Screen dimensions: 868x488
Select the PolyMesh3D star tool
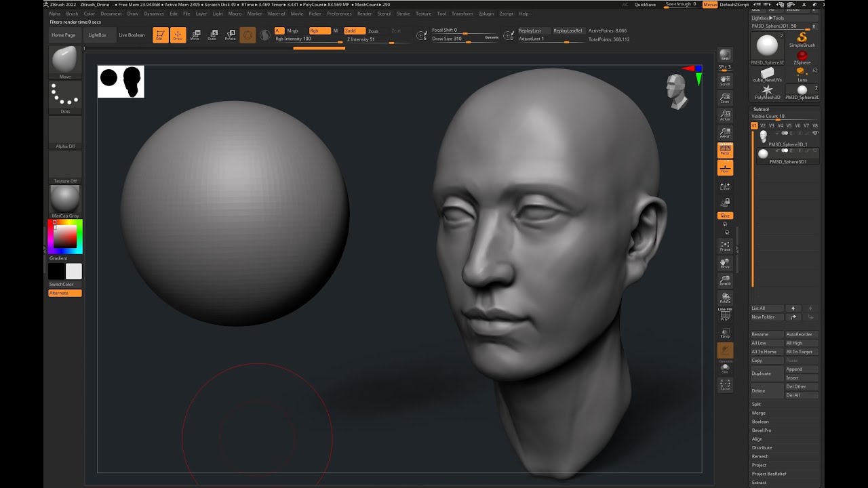click(x=768, y=91)
